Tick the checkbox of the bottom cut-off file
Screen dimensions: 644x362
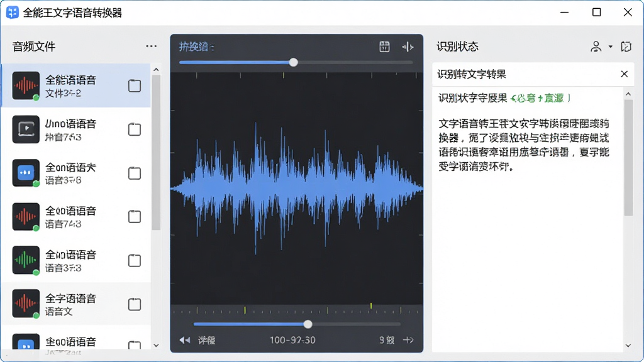[x=135, y=345]
